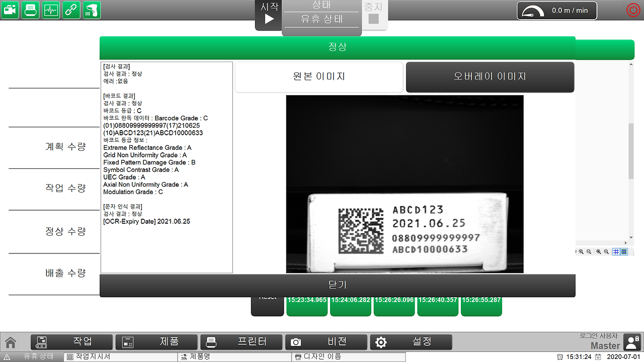Image resolution: width=644 pixels, height=362 pixels.
Task: Click the vertical scrollbar thumb
Action: point(631,150)
